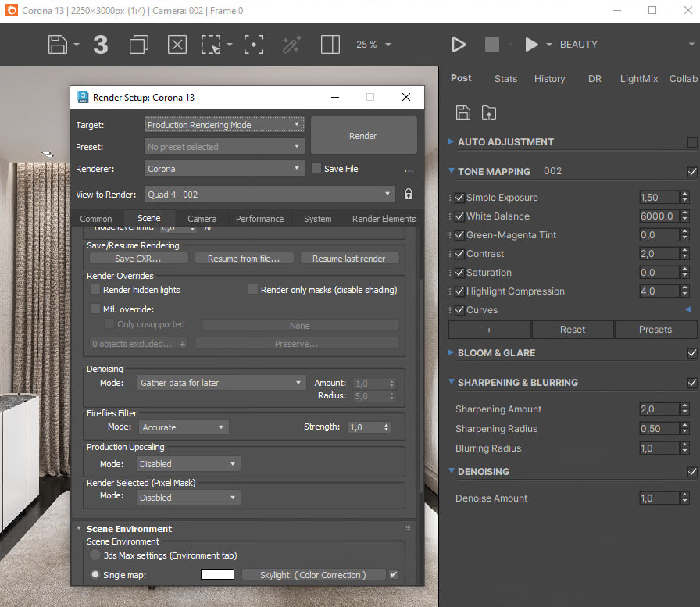Stop the render with the square icon
This screenshot has width=700, height=607.
(492, 45)
